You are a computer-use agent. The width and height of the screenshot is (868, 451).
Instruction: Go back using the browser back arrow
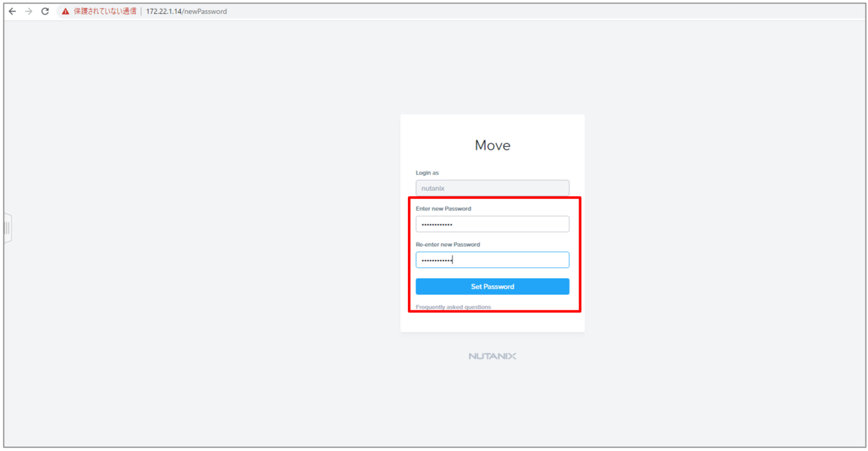pos(12,12)
